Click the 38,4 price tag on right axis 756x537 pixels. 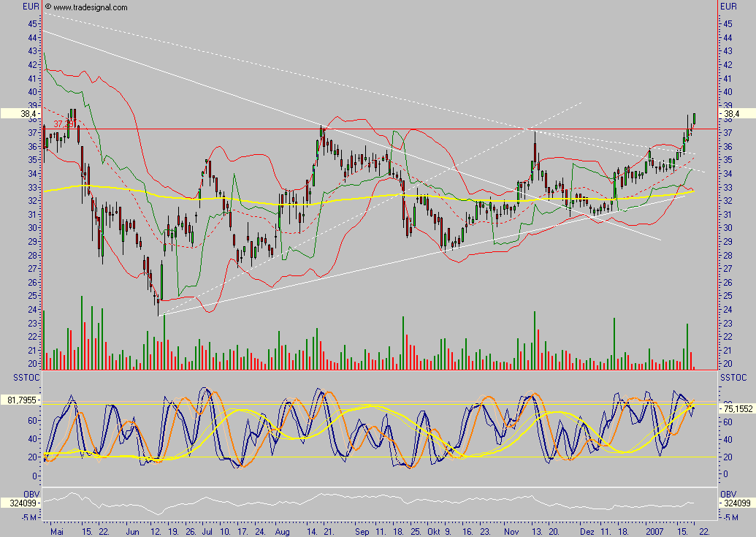pos(736,114)
